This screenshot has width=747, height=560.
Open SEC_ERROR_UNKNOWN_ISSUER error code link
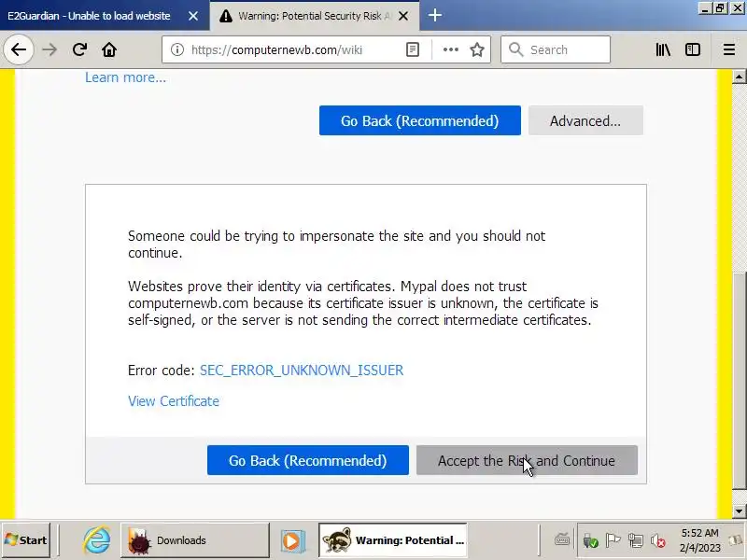coord(302,371)
